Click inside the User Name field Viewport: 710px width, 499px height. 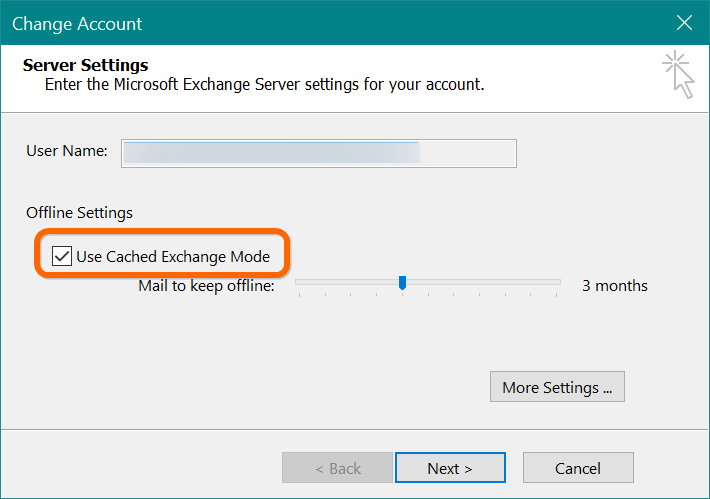(318, 152)
